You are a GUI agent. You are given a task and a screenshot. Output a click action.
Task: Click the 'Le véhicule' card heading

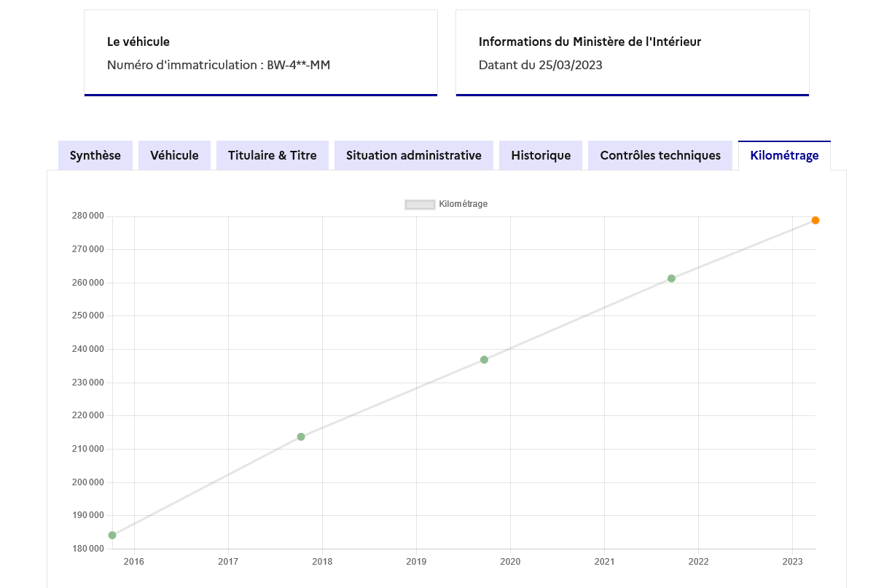(x=138, y=42)
